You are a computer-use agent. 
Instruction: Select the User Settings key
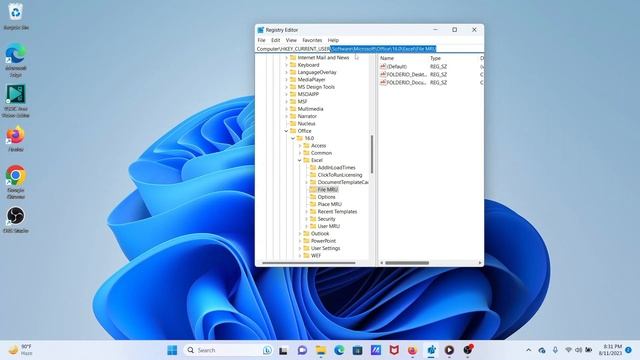(x=325, y=249)
